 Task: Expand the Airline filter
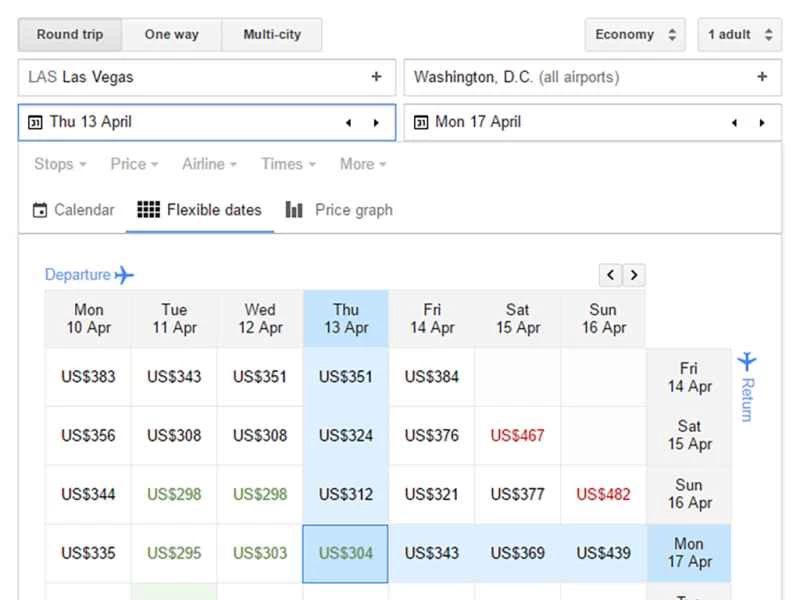pos(209,164)
